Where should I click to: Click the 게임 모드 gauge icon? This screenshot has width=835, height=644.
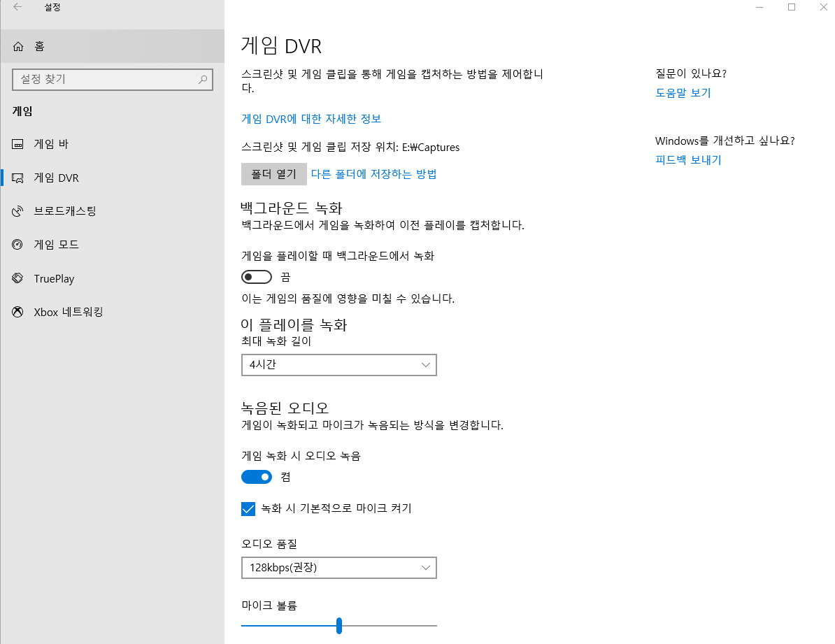pyautogui.click(x=17, y=245)
